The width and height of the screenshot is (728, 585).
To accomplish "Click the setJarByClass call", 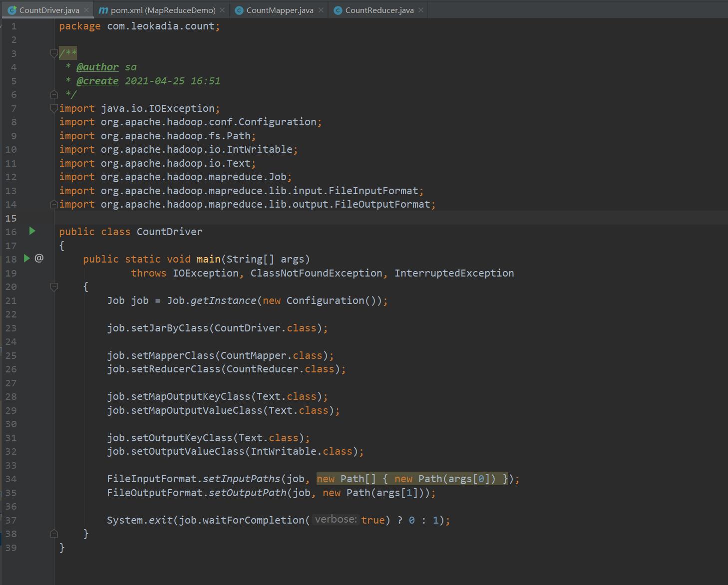I will (170, 328).
